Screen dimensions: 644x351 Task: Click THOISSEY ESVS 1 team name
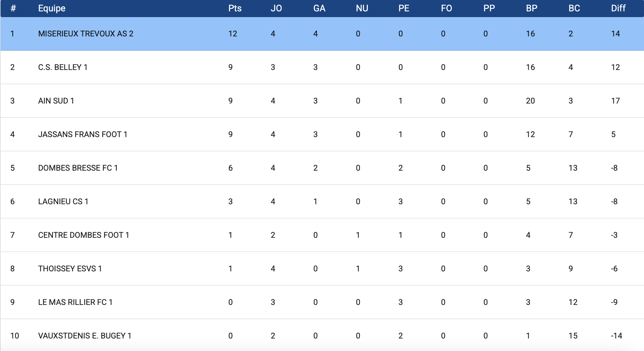[x=70, y=269]
